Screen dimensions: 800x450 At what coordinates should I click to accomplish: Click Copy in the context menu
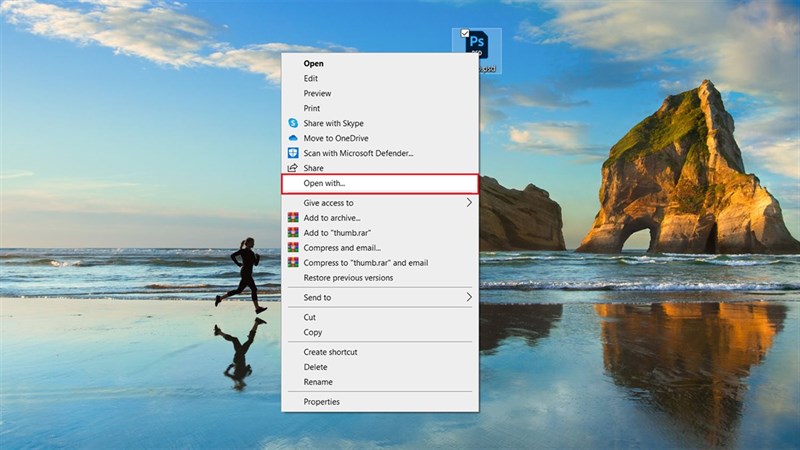pyautogui.click(x=313, y=332)
